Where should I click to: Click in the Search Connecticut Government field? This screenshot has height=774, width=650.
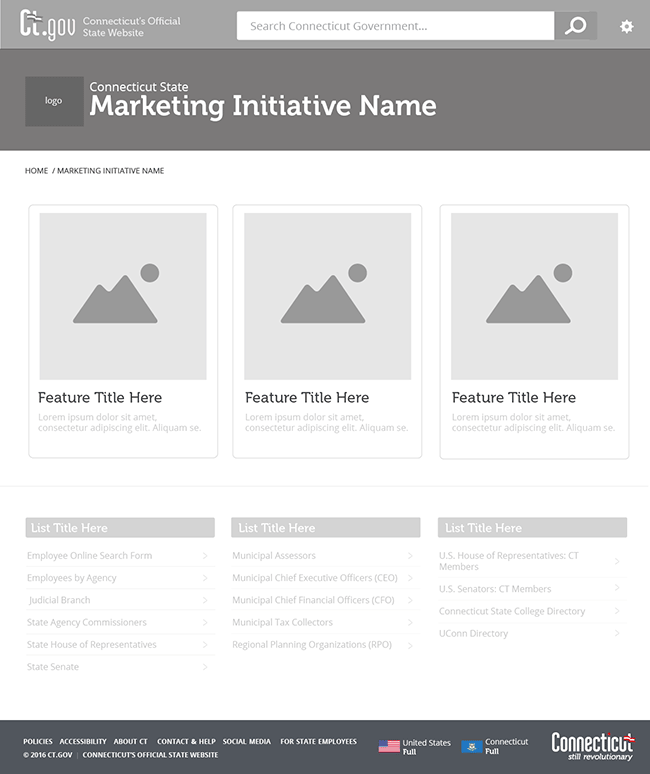(x=395, y=26)
